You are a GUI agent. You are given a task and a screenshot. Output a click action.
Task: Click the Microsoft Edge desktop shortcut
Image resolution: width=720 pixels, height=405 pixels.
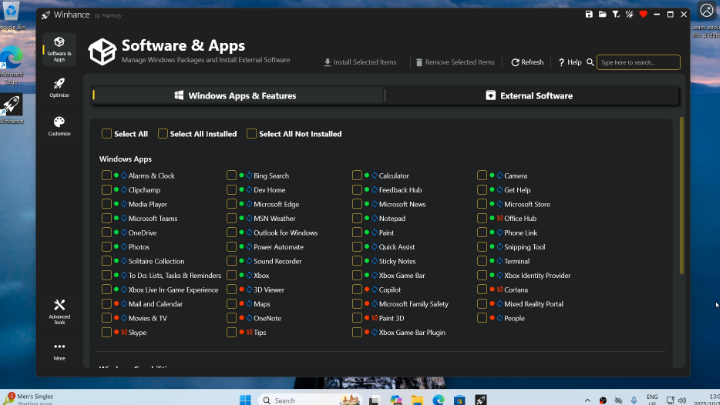pos(11,64)
